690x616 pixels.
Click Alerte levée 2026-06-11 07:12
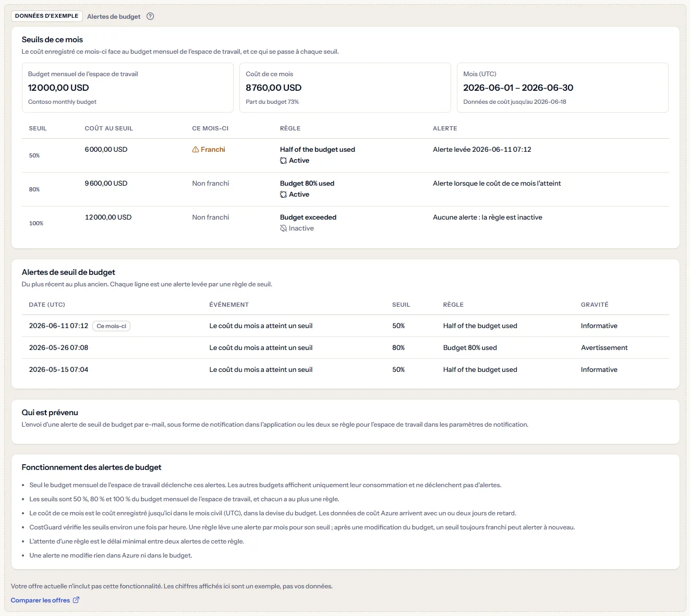[x=482, y=150]
